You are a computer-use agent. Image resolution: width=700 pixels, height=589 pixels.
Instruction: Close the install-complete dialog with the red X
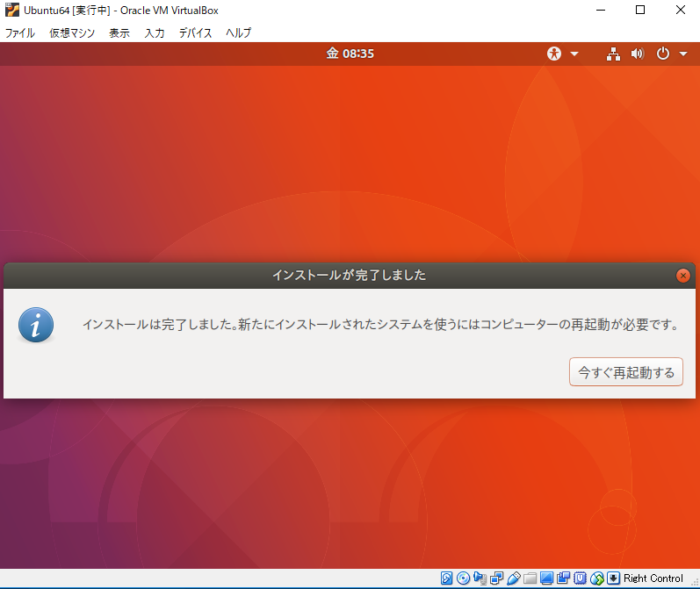pos(682,276)
